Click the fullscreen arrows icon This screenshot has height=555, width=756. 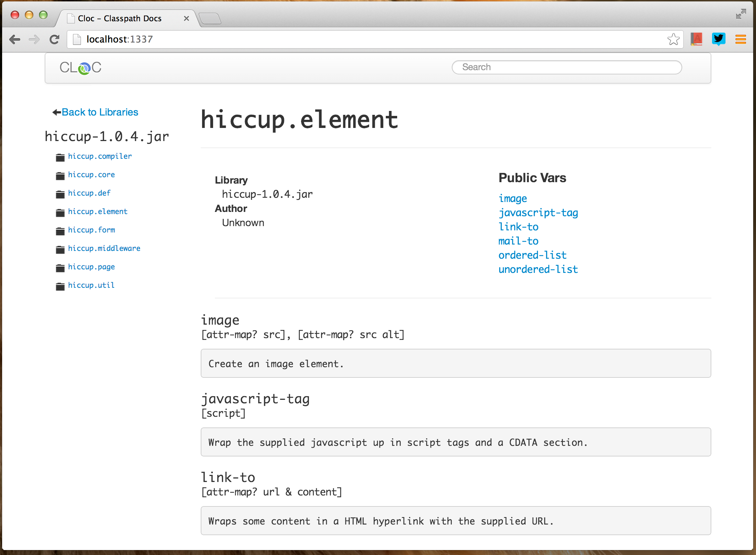[x=741, y=14]
